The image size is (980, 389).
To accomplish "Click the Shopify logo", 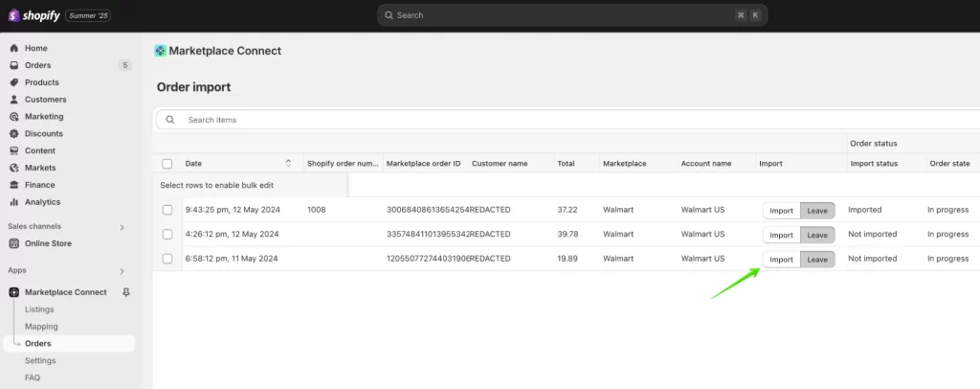I will pyautogui.click(x=33, y=15).
